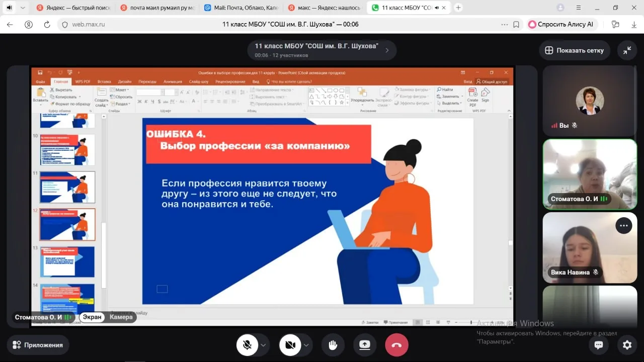Click the browser page reload icon
The height and width of the screenshot is (362, 644).
(47, 25)
